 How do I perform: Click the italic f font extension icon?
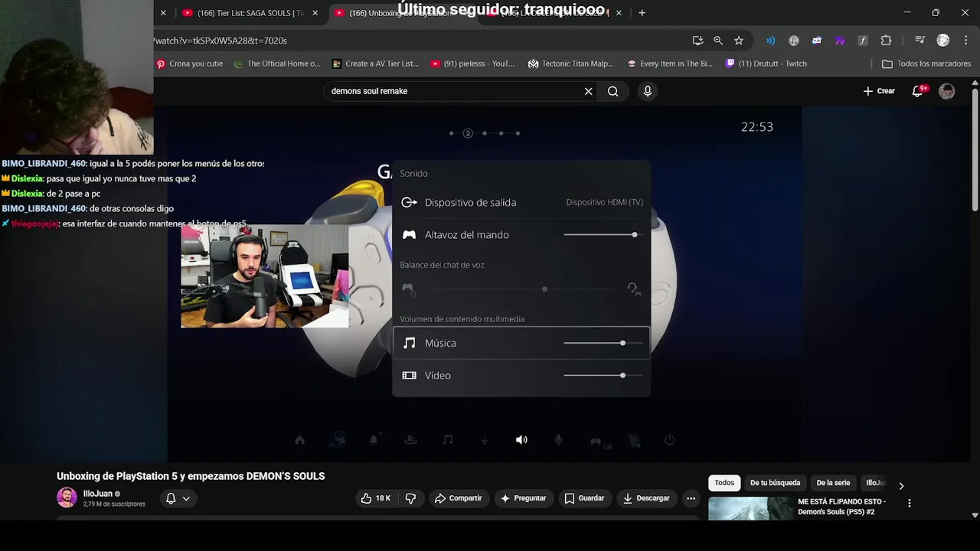(x=863, y=41)
